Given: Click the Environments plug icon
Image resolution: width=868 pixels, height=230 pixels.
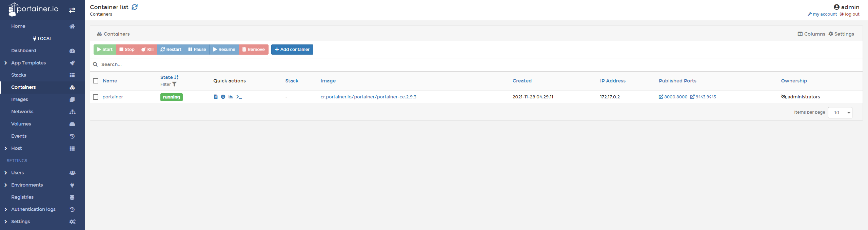Looking at the screenshot, I should pyautogui.click(x=72, y=185).
